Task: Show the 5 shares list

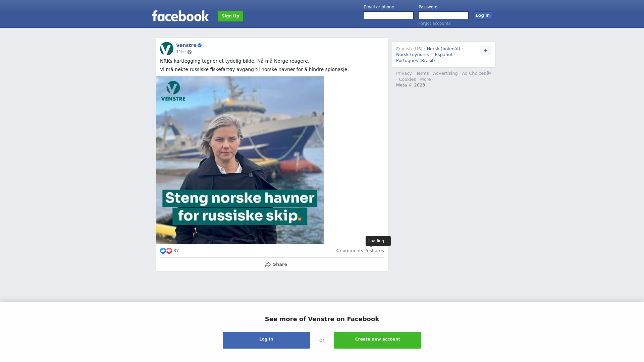Action: coord(375,251)
